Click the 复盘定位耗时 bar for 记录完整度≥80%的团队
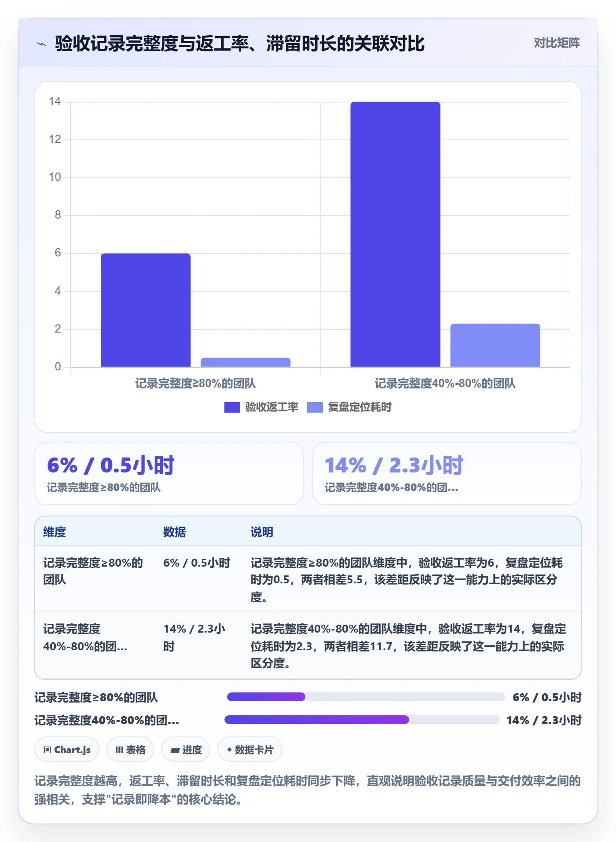Screen dimensions: 616x842 (x=246, y=362)
